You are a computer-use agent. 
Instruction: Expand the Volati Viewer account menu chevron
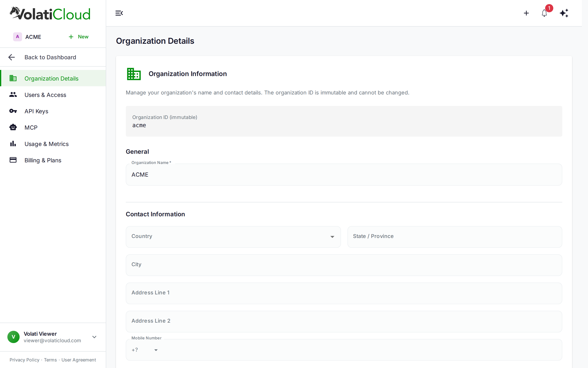(94, 337)
